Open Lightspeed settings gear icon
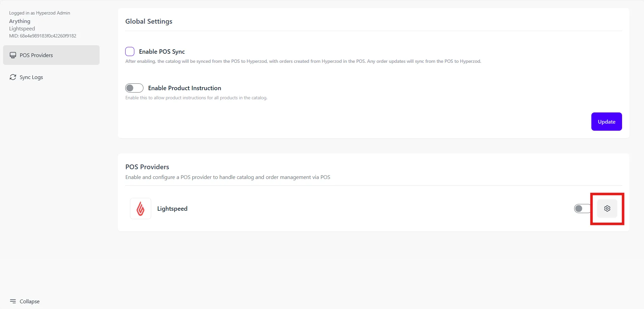Image resolution: width=644 pixels, height=309 pixels. click(607, 209)
